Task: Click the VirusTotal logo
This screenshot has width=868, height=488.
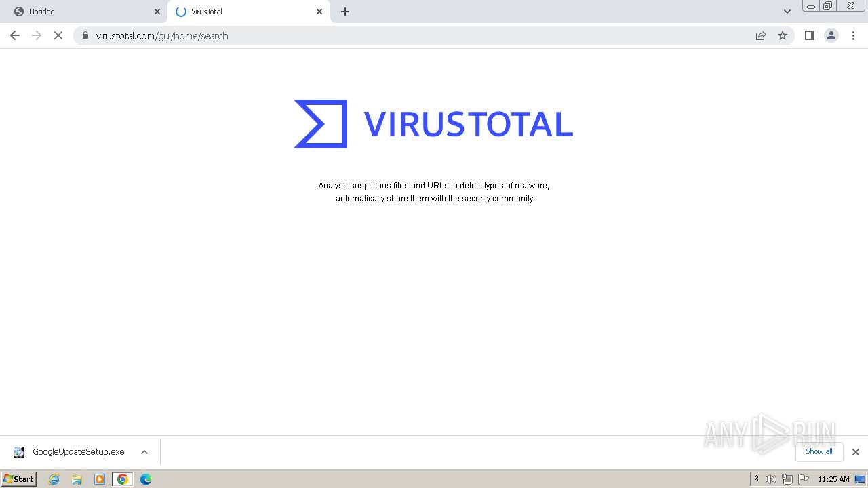Action: tap(433, 124)
